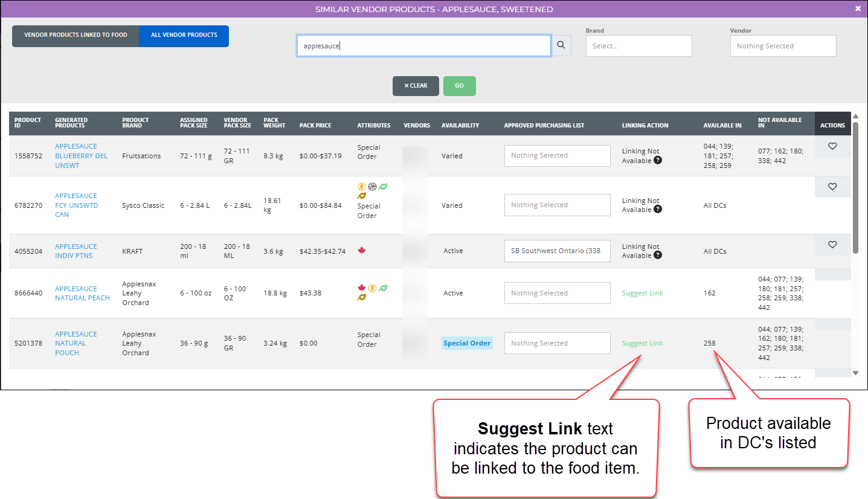The height and width of the screenshot is (499, 868).
Task: Favorite Applesauce Fcy Unswtd Can heart icon
Action: (832, 187)
